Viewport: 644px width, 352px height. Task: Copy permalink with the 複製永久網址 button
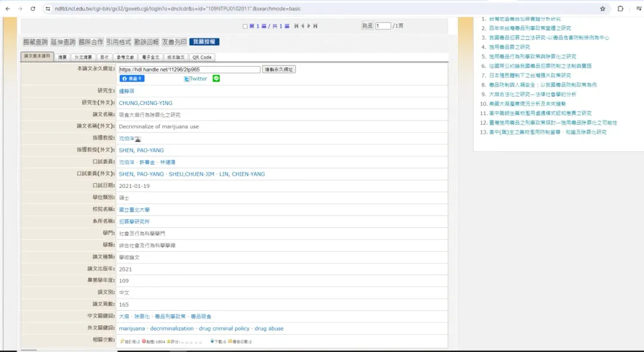(x=279, y=69)
